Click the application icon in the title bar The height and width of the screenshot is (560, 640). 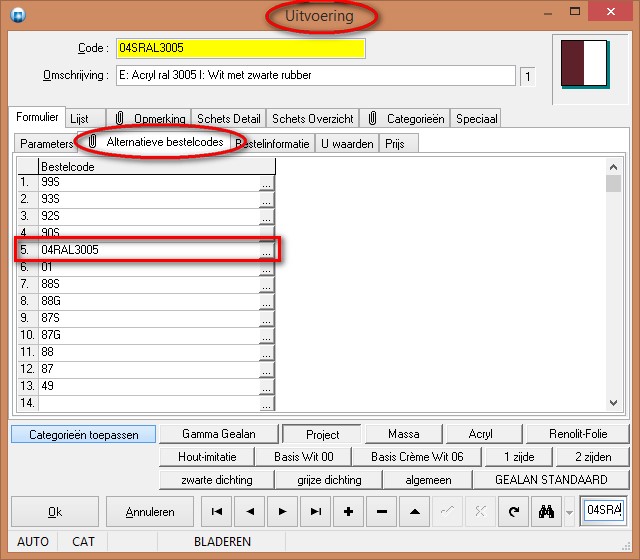tap(18, 16)
